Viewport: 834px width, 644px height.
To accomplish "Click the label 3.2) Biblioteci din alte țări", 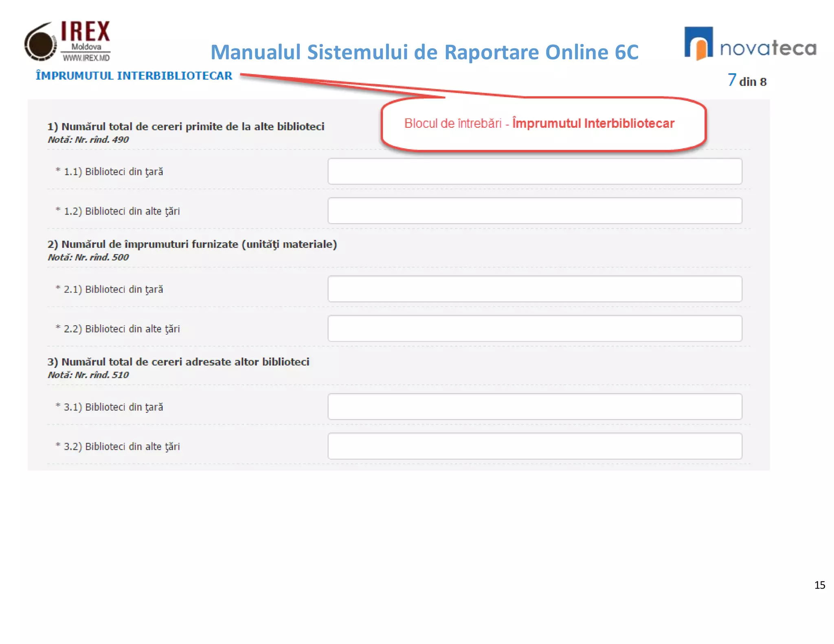I will [x=118, y=447].
